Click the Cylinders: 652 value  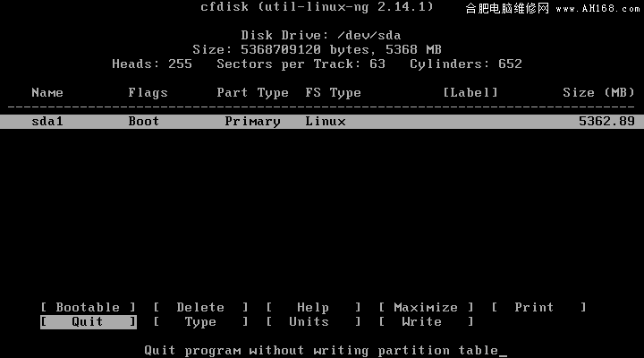(x=466, y=64)
